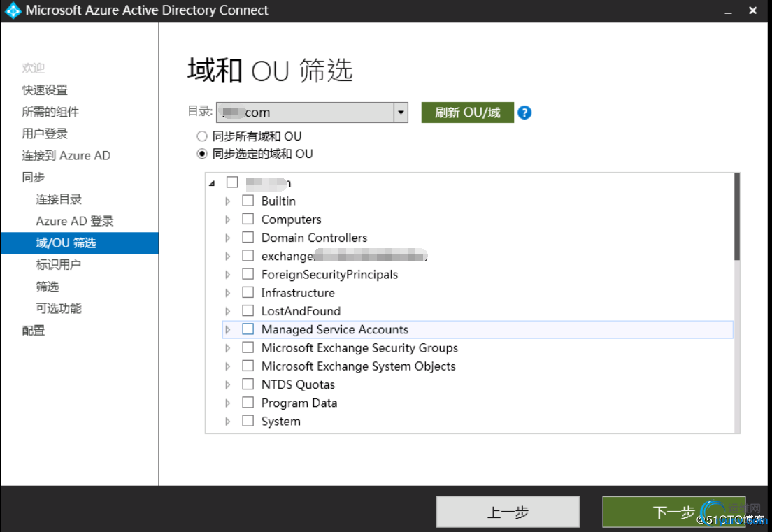This screenshot has height=532, width=772.
Task: Go to 标识用户 sidebar step
Action: [x=59, y=265]
